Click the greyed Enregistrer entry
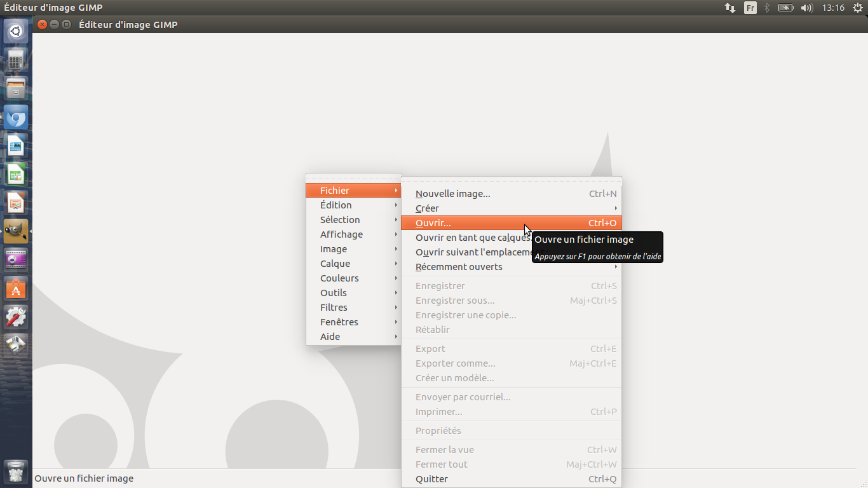 [512, 286]
